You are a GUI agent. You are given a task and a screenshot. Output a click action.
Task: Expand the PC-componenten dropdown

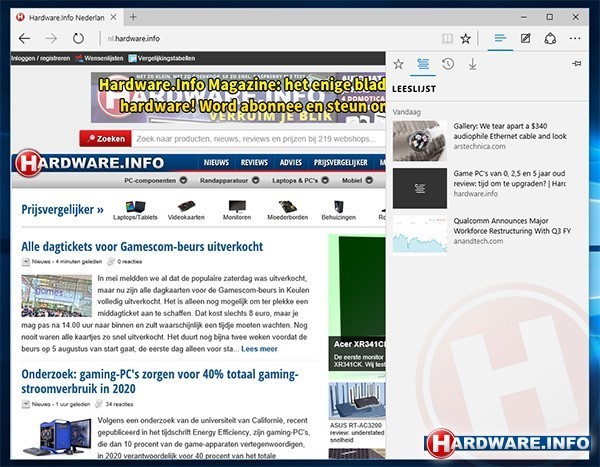click(x=184, y=181)
